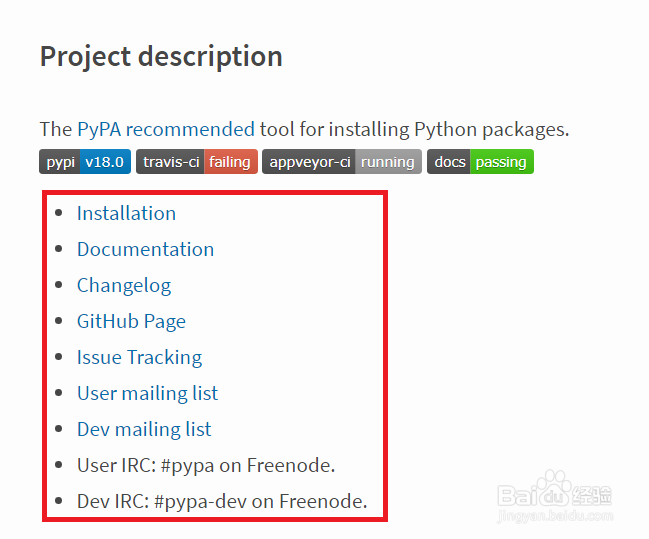Open the Installation link
The height and width of the screenshot is (539, 649).
[126, 213]
